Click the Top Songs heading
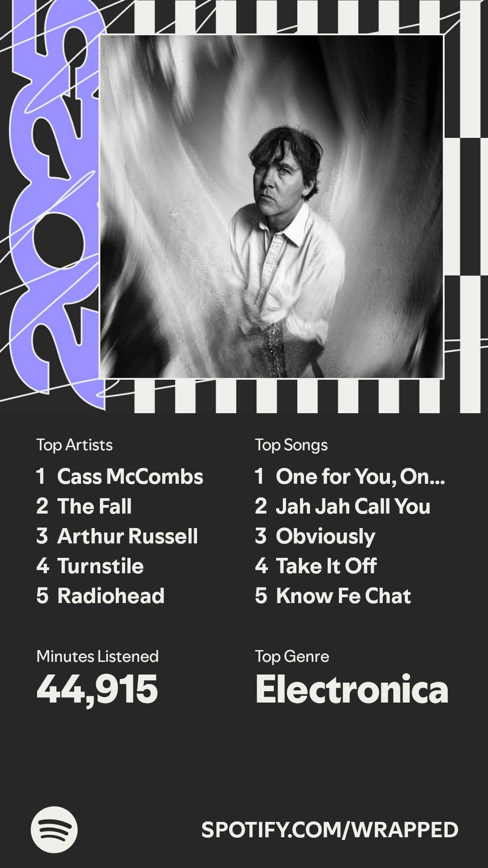Viewport: 488px width, 868px height. coord(291,445)
